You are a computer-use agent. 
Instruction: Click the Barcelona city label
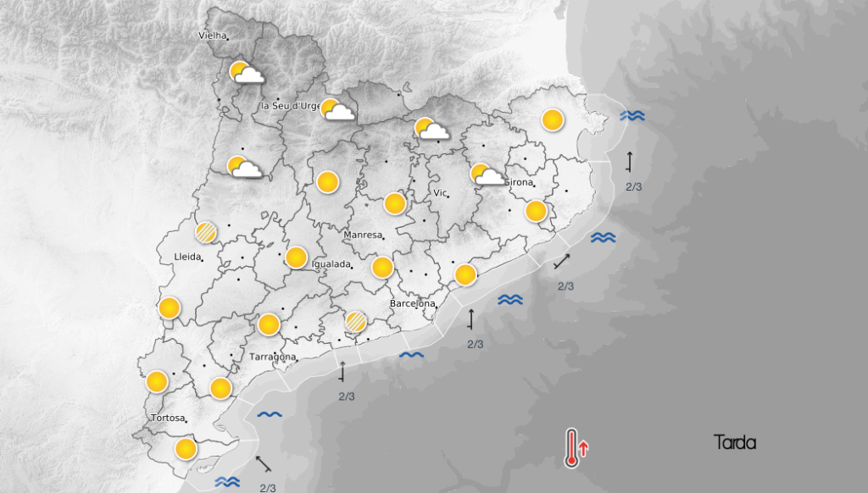click(x=413, y=304)
